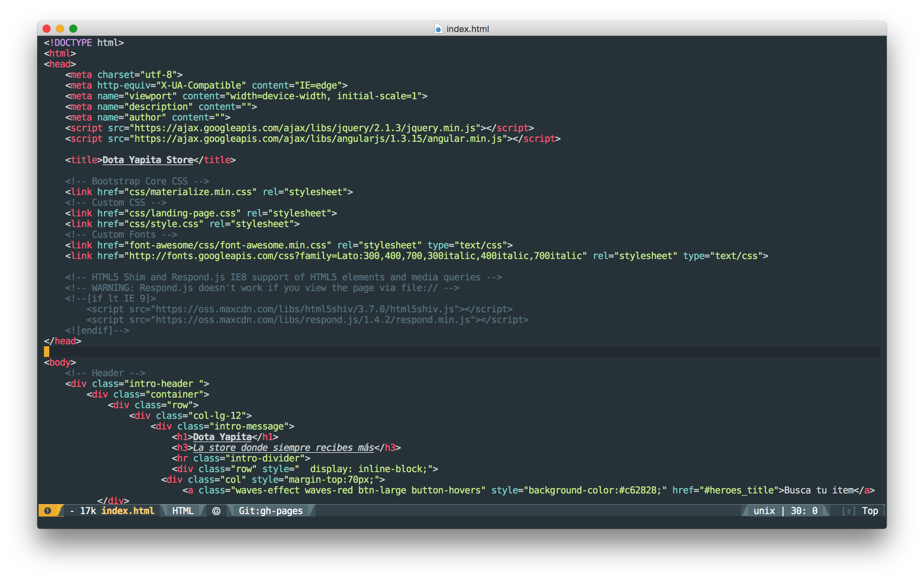924x582 pixels.
Task: Zoom the window with the green button
Action: point(73,28)
